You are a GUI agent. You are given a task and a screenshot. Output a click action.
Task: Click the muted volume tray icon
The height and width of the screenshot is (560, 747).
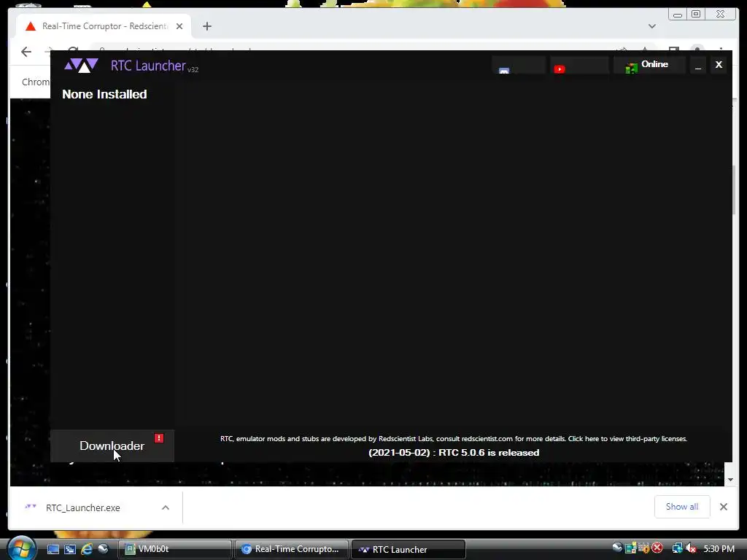point(691,548)
